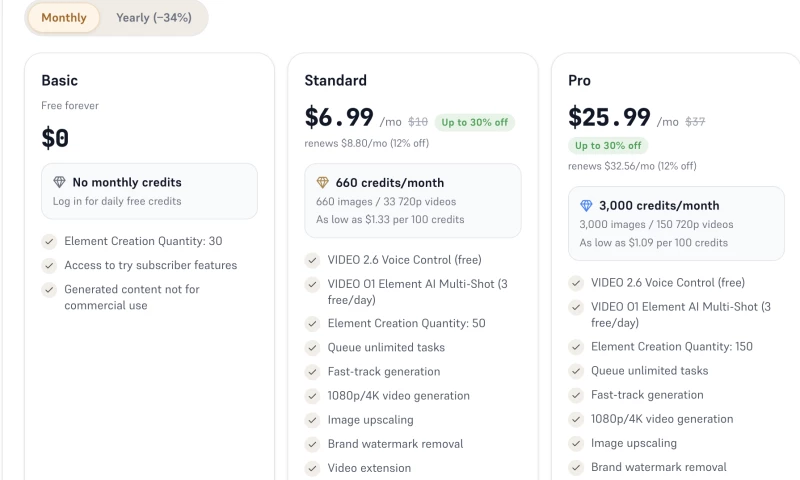Click Standard plan check icon for Brand watermark removal
Screen dimensions: 800x480
[312, 444]
